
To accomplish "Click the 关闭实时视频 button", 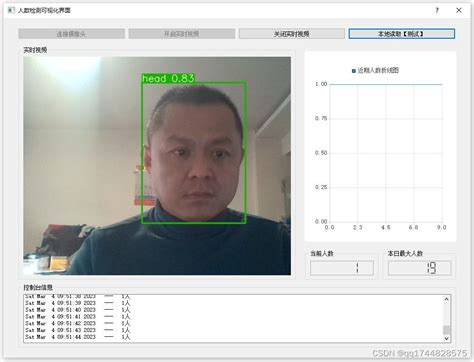I will (292, 34).
